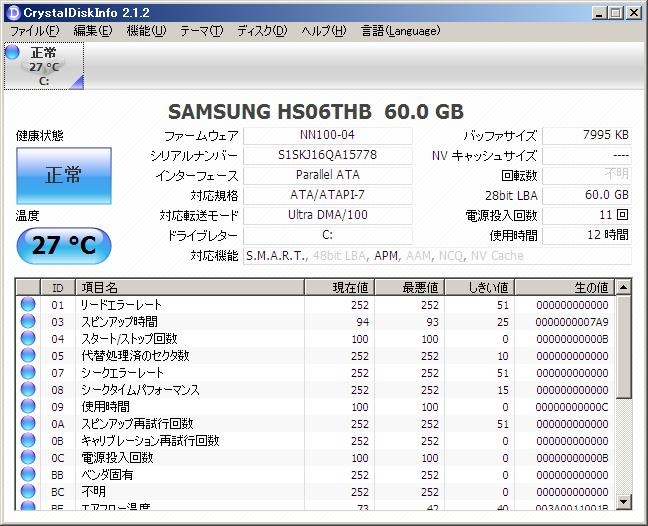Select the キャリブレーション再試行回数 row name
The height and width of the screenshot is (526, 648).
(150, 440)
